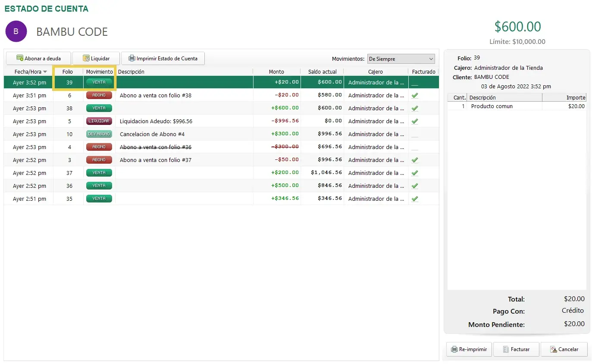Click Facturado checkmark in folio 38 row
Viewport: 592px width, 364px height.
pos(415,108)
